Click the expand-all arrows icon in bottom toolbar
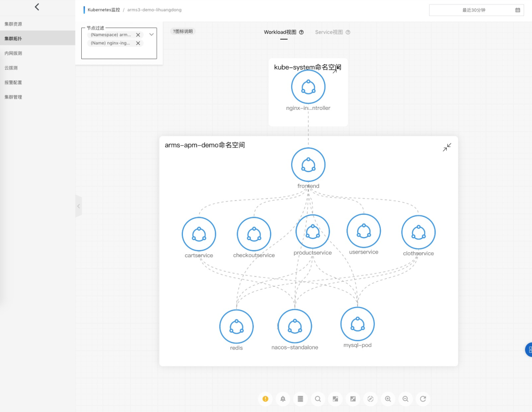 click(x=335, y=399)
